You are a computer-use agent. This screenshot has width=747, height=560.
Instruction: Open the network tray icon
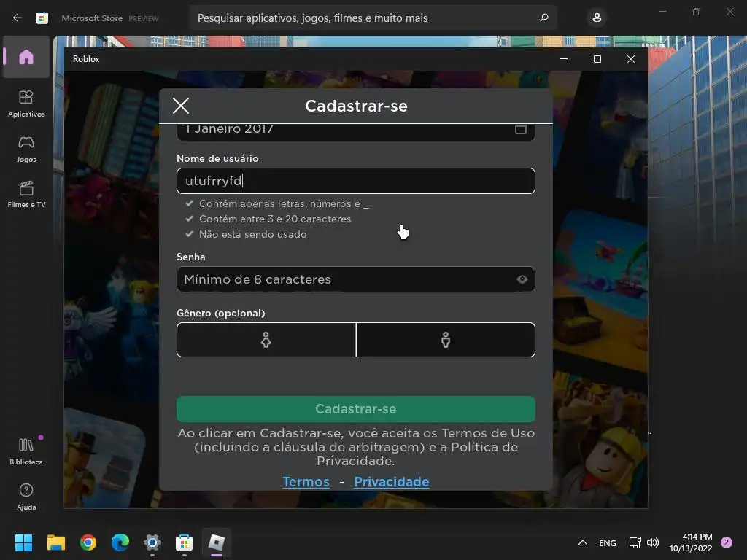pyautogui.click(x=635, y=542)
